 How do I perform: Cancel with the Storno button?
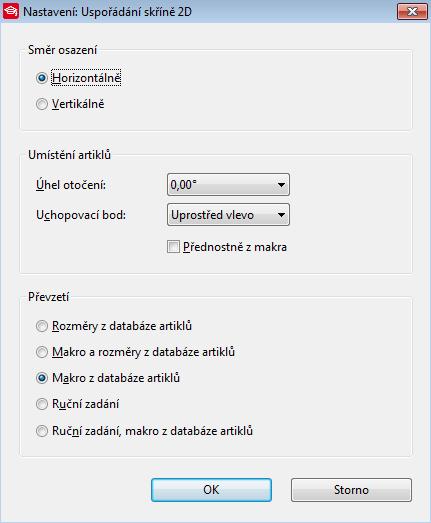(x=351, y=490)
